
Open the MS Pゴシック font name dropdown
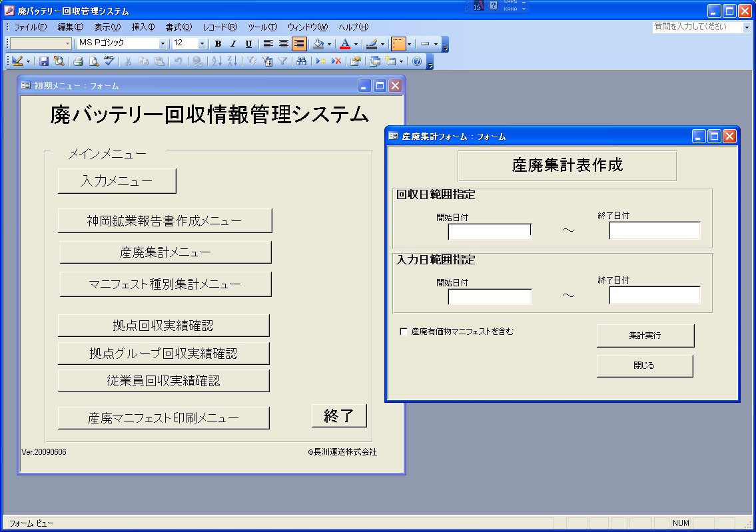click(x=163, y=43)
